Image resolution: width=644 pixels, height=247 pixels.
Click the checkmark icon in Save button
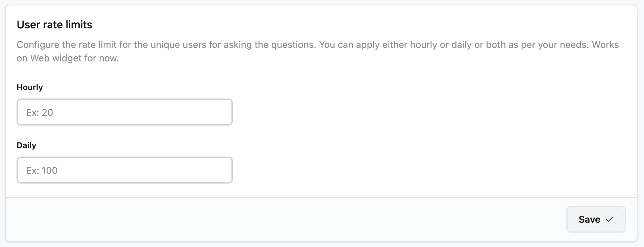609,219
